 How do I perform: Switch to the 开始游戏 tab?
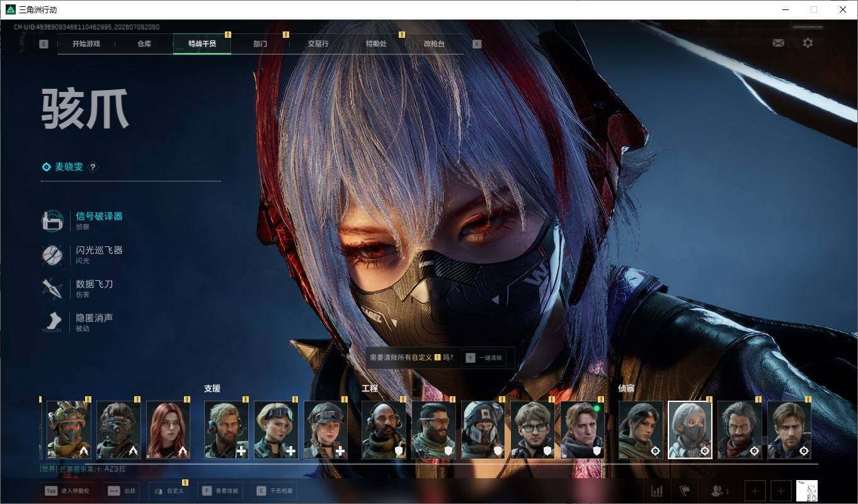86,44
